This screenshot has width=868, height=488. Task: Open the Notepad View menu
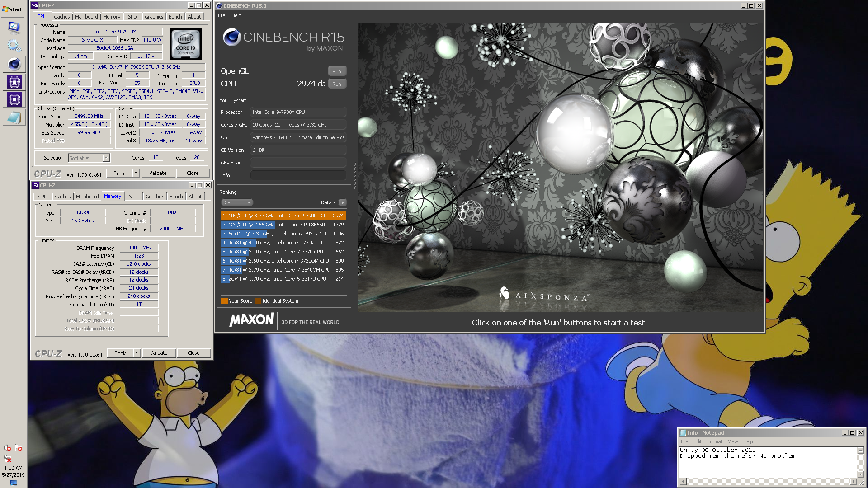tap(733, 441)
